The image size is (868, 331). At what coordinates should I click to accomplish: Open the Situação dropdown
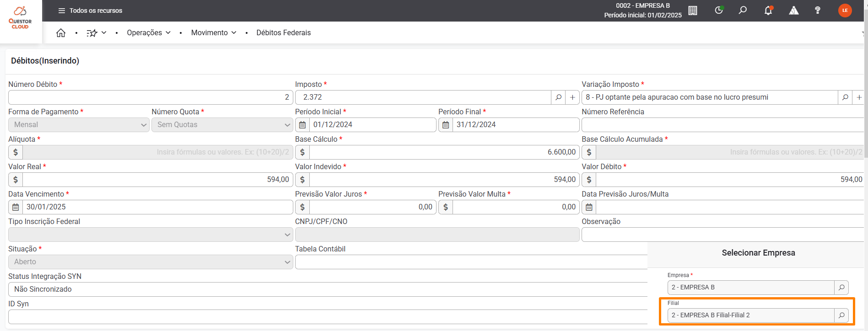[x=150, y=262]
